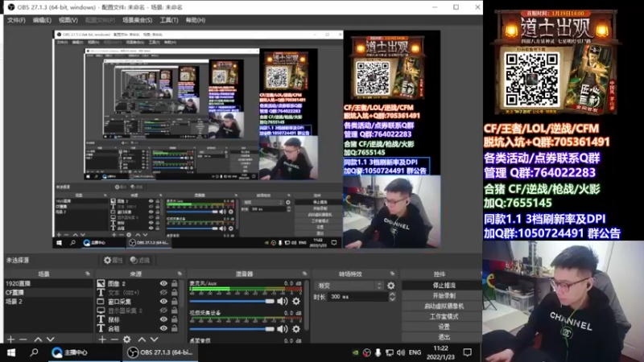Select the CF直播 scene

coord(49,293)
